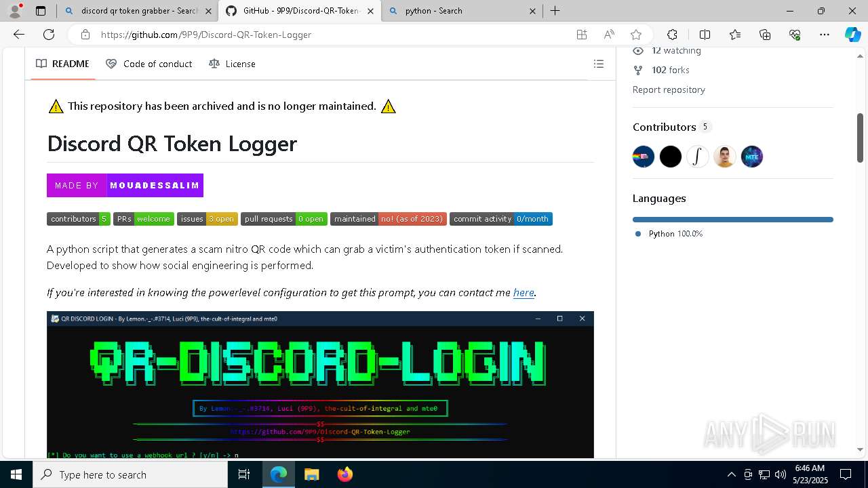
Task: Select the License tab
Action: click(232, 64)
